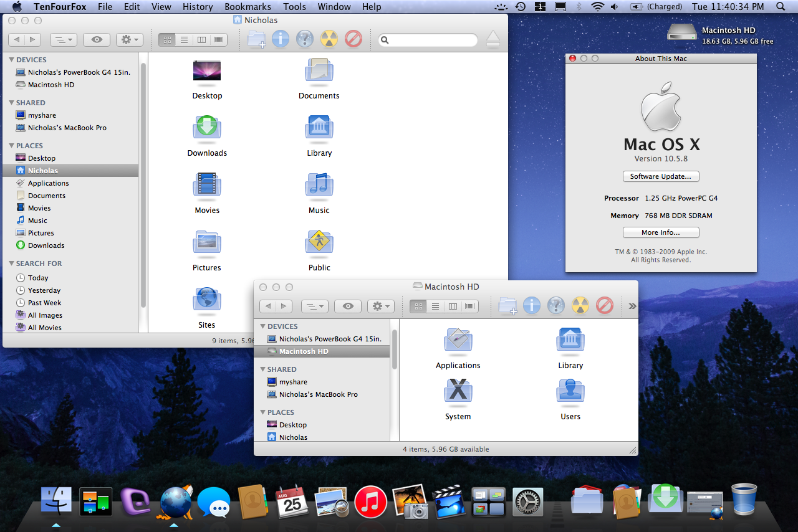798x532 pixels.
Task: Open System Preferences from the Dock
Action: [528, 502]
